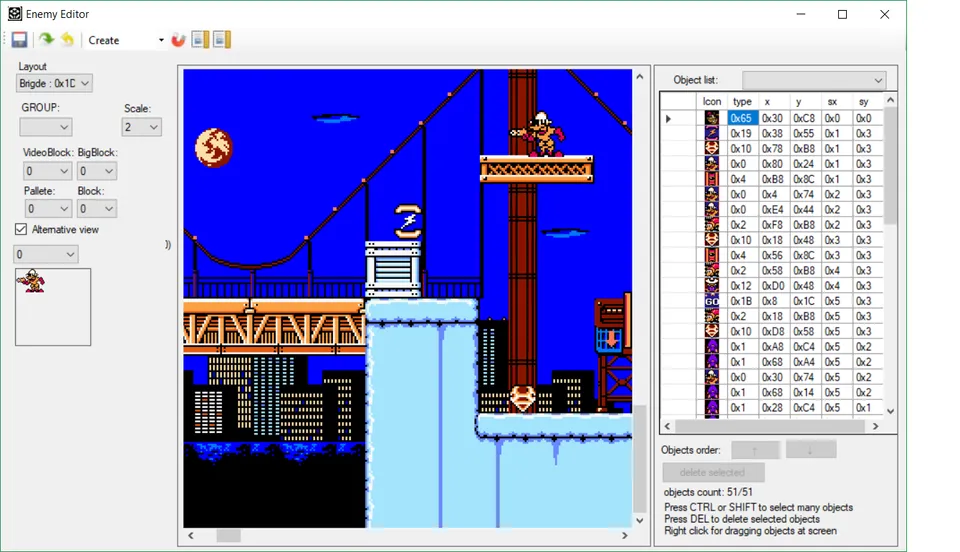The image size is (960, 552).
Task: Click the 0x24 y cell
Action: coord(804,164)
